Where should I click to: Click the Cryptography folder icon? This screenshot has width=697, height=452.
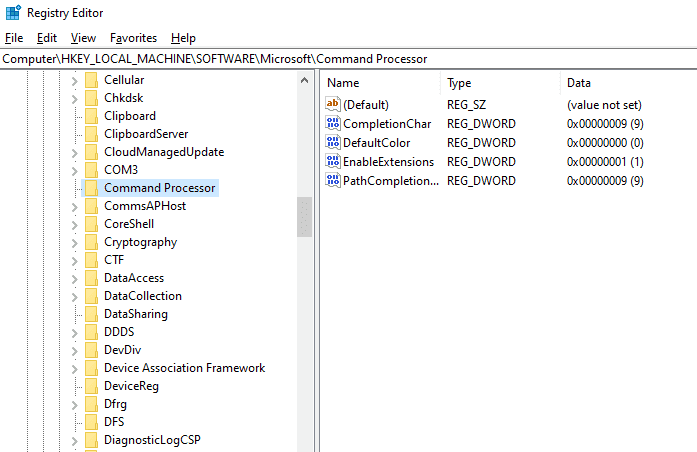[x=91, y=242]
